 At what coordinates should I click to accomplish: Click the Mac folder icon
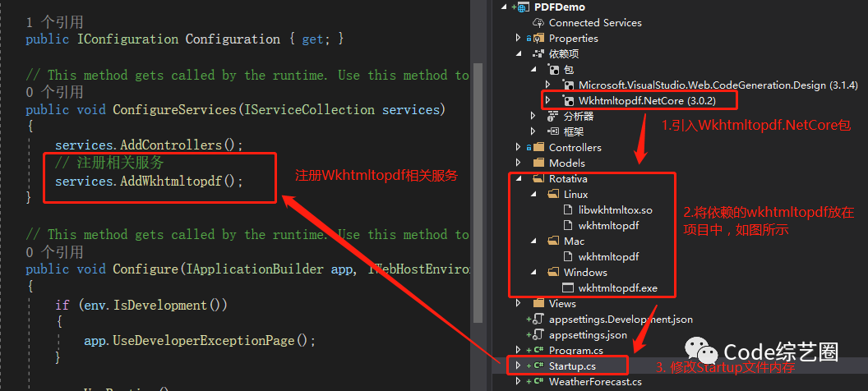point(553,241)
